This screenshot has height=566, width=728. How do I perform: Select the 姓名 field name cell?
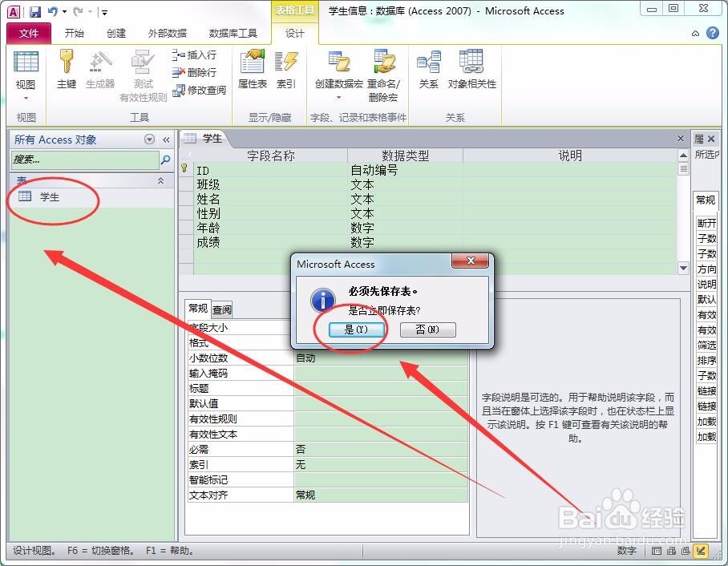coord(271,199)
